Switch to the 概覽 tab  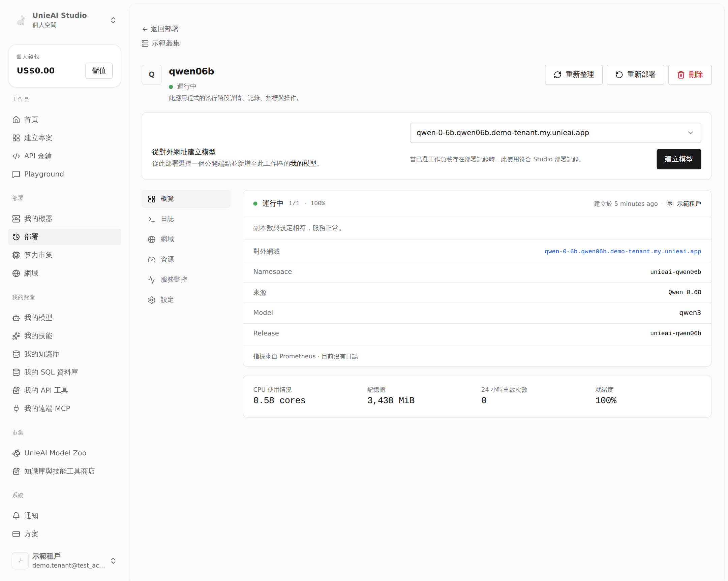coord(186,199)
